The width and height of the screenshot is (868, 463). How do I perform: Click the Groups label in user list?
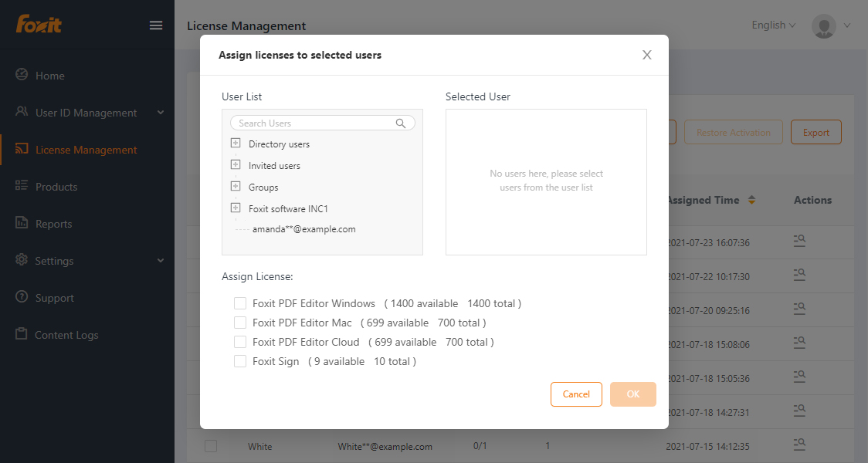coord(263,188)
